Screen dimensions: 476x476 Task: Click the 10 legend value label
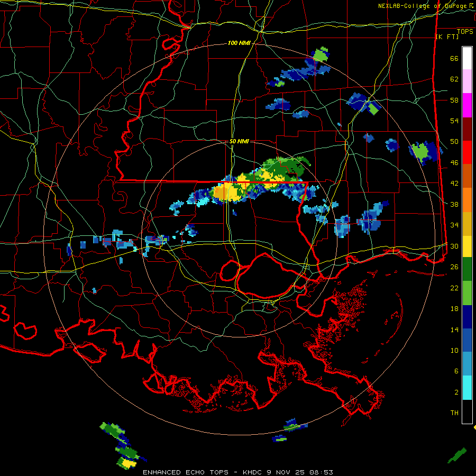tap(454, 350)
